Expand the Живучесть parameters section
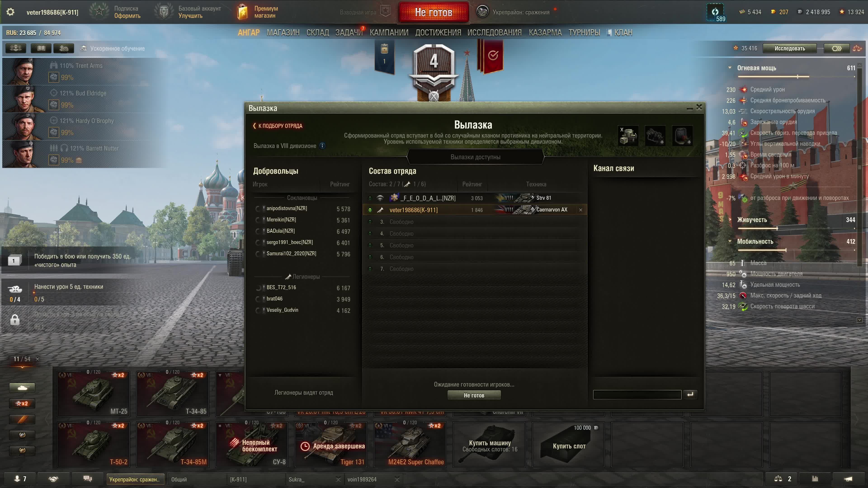The height and width of the screenshot is (488, 868). coord(729,220)
